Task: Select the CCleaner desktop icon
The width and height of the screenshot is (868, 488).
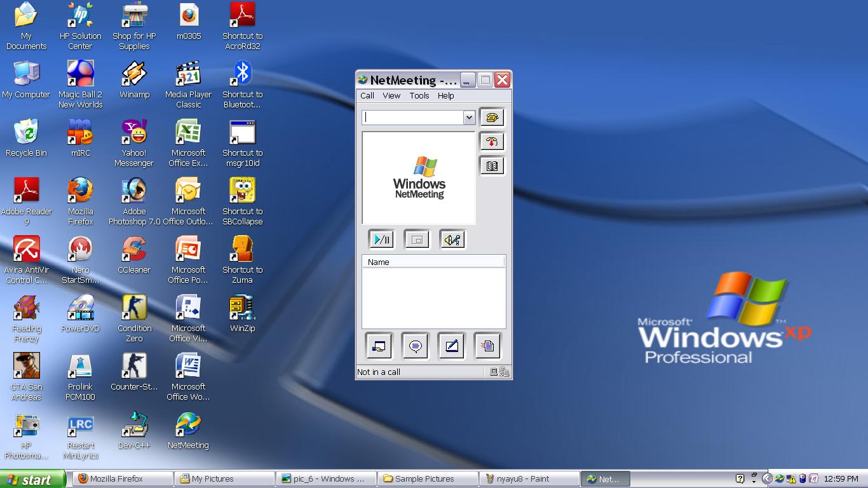Action: (135, 255)
